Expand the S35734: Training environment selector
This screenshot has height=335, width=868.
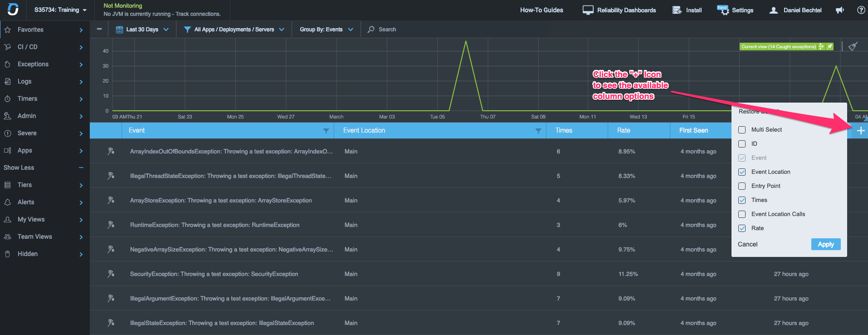[x=60, y=10]
